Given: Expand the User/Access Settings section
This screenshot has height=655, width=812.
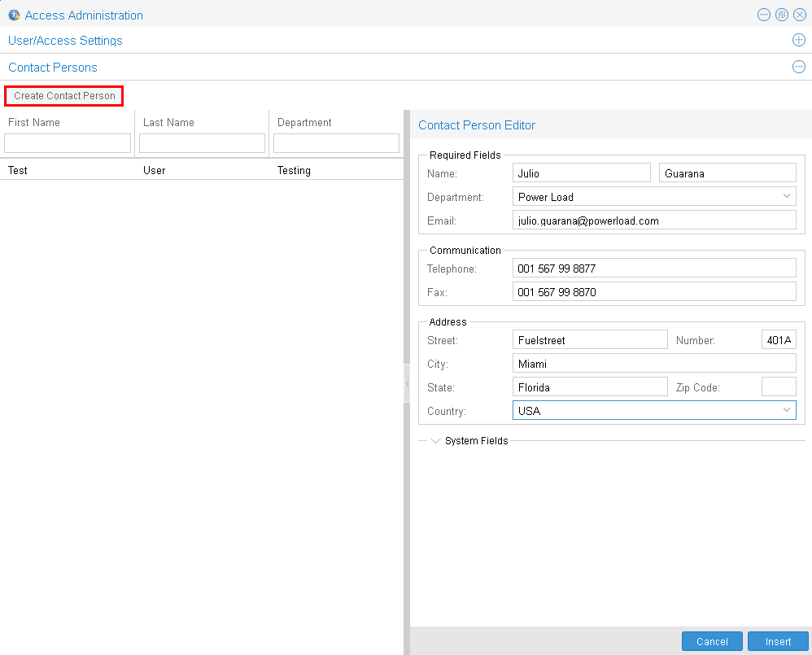Looking at the screenshot, I should 798,39.
